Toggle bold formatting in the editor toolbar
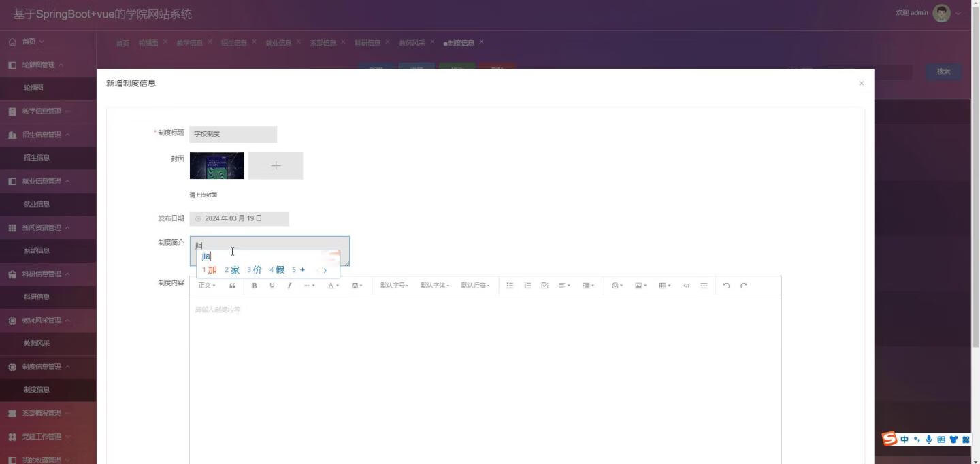The image size is (980, 464). 254,286
